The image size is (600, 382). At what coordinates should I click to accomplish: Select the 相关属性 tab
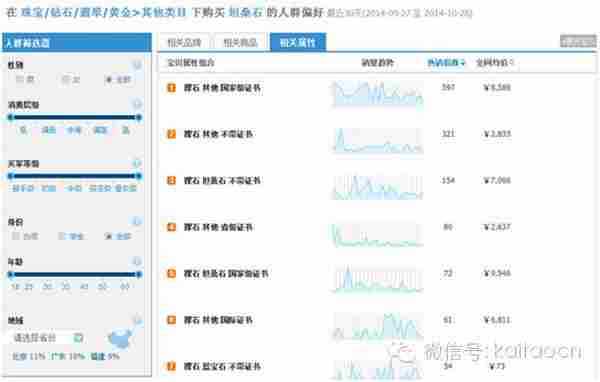[x=298, y=42]
